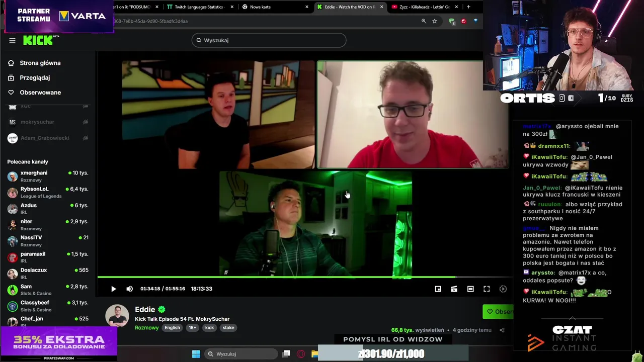Open Chef_jan recommended channel

tap(48, 320)
